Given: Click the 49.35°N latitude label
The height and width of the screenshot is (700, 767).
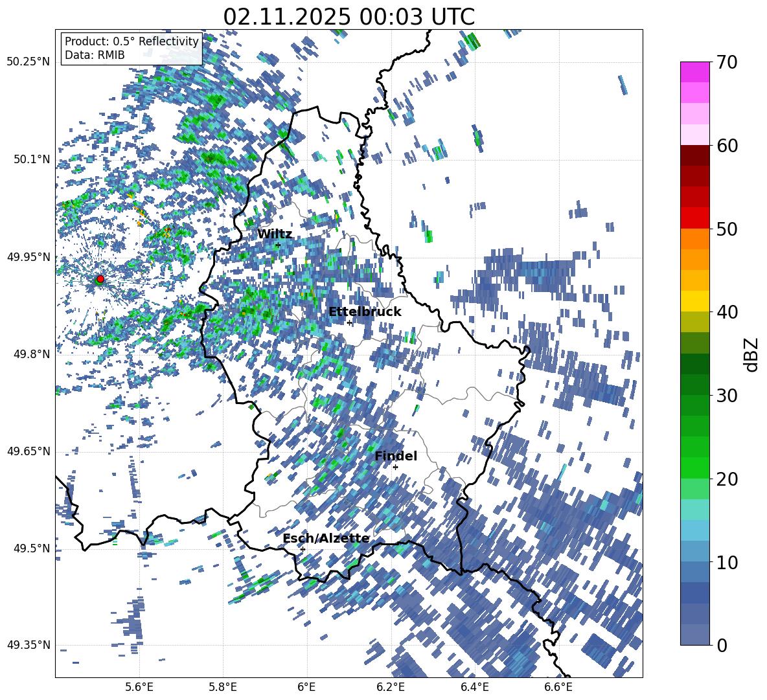Looking at the screenshot, I should 29,645.
